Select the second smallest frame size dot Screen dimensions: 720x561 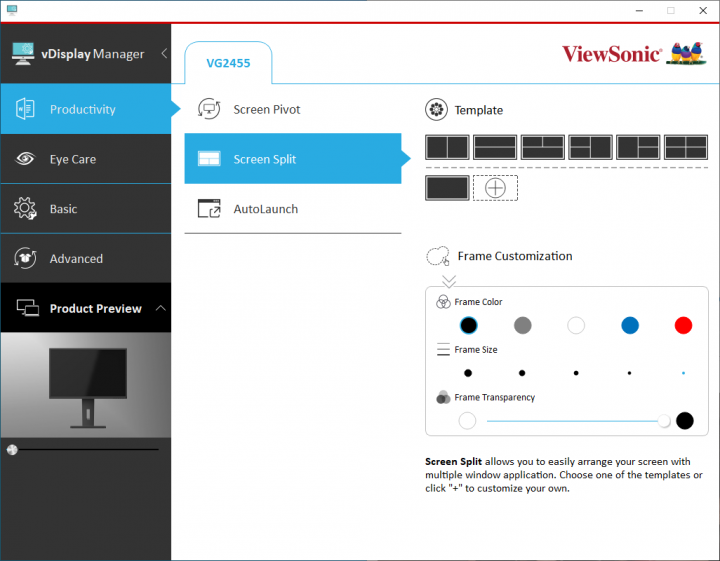click(x=630, y=373)
